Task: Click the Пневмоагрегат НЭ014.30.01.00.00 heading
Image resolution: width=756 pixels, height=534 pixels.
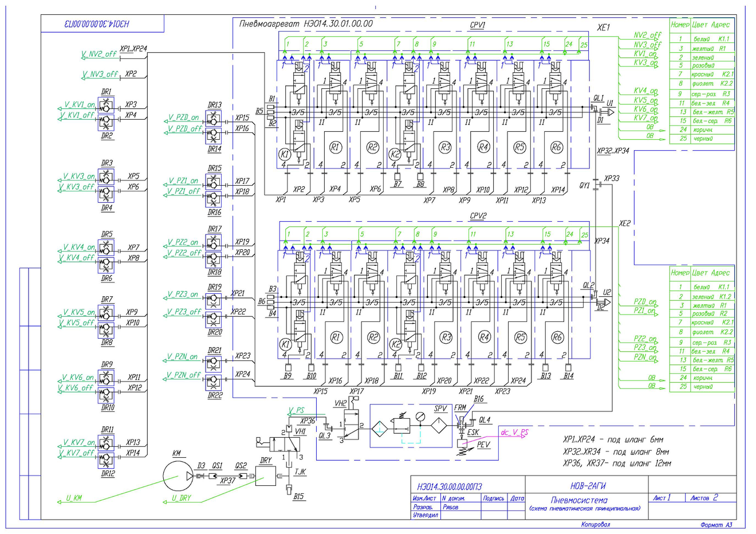Action: pos(306,23)
